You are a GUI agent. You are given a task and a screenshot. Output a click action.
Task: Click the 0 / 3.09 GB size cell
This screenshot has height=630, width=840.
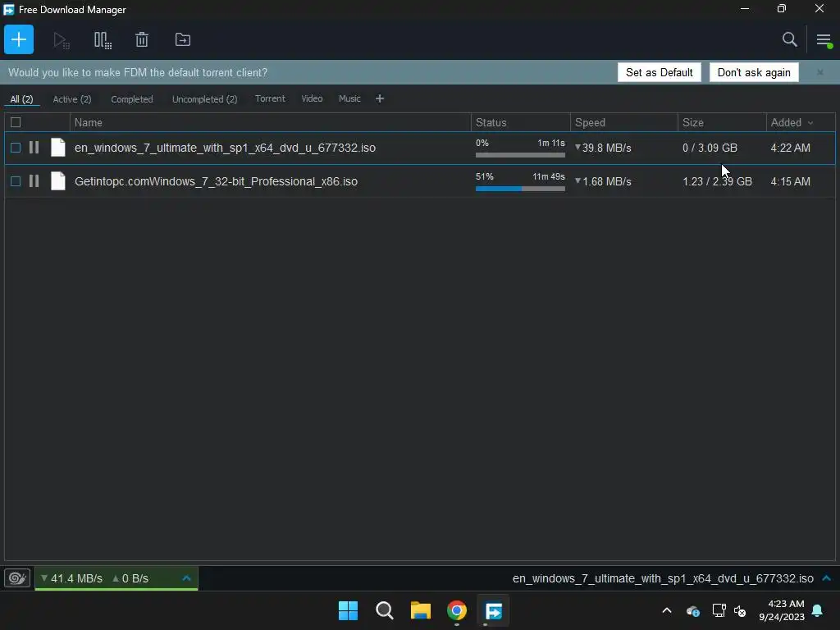click(x=710, y=148)
